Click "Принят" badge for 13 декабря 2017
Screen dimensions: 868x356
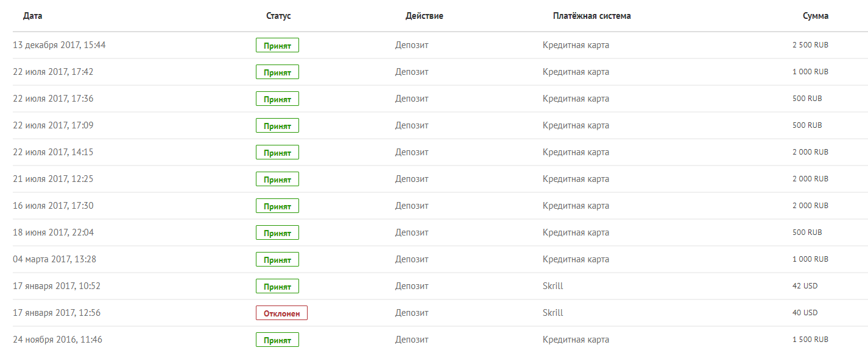pos(277,45)
